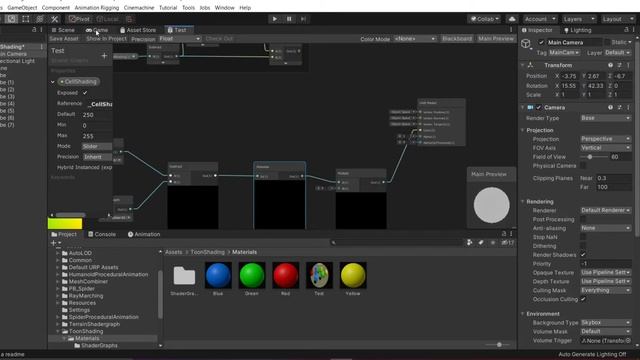Click the Inspector panel lock icon
Image resolution: width=640 pixels, height=360 pixels.
(626, 30)
